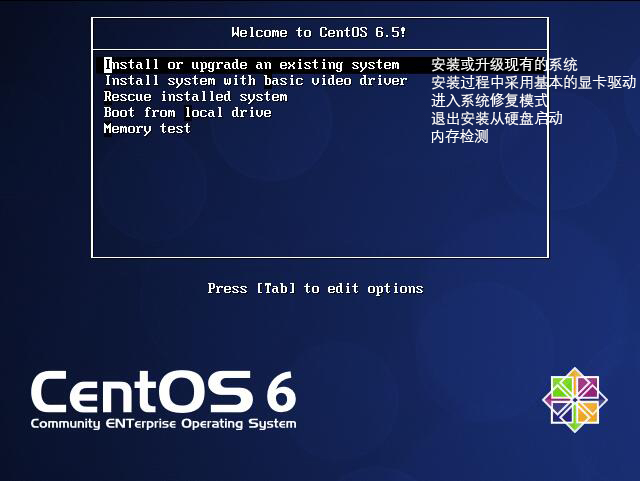This screenshot has width=640, height=481.
Task: Click the Chinese note '安装或升级现有的系统'
Action: tap(504, 65)
